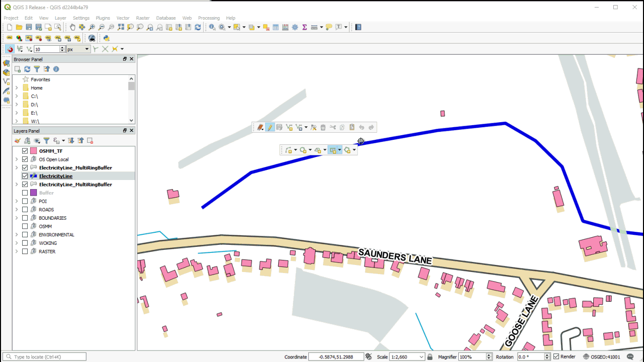Open the Vector menu

coord(123,18)
